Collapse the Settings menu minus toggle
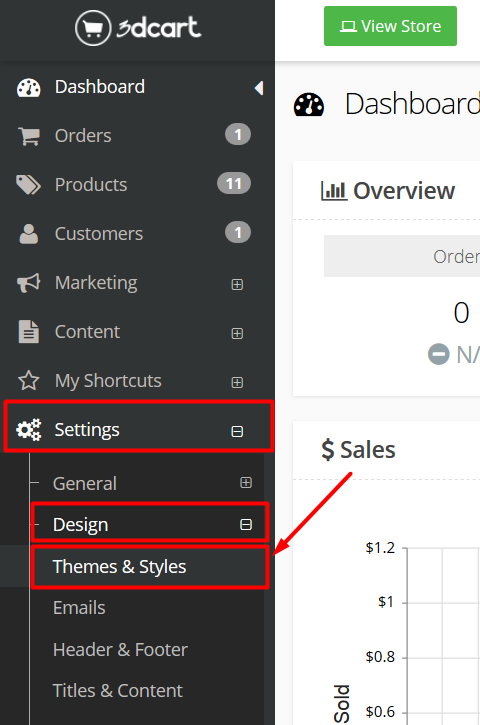 pos(237,431)
